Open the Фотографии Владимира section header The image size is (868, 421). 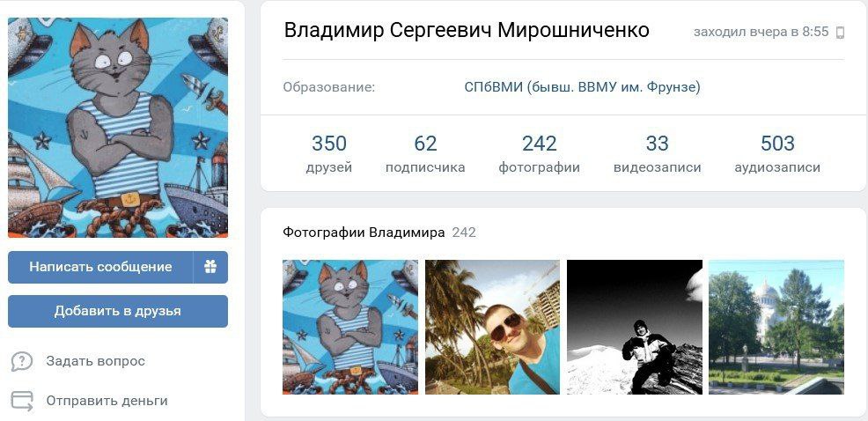364,233
